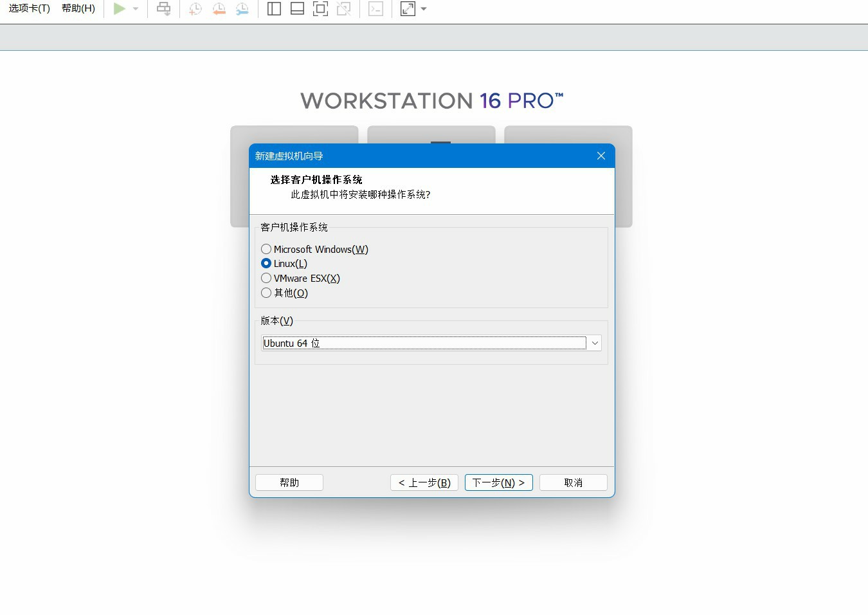This screenshot has height=615, width=868.
Task: Click the full screen mode icon
Action: click(320, 9)
